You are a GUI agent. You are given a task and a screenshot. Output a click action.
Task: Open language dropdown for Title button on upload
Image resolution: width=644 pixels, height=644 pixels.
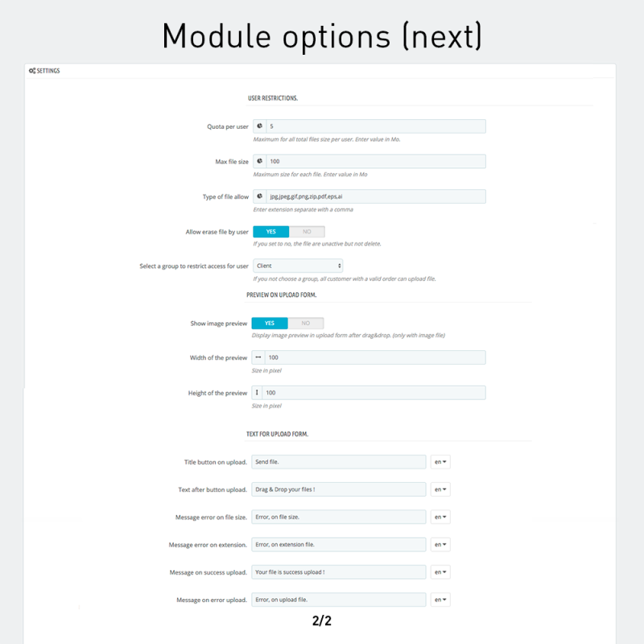click(x=440, y=461)
